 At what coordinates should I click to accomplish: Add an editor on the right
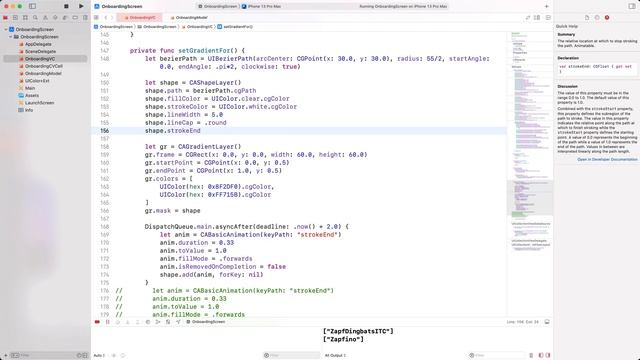(x=548, y=18)
